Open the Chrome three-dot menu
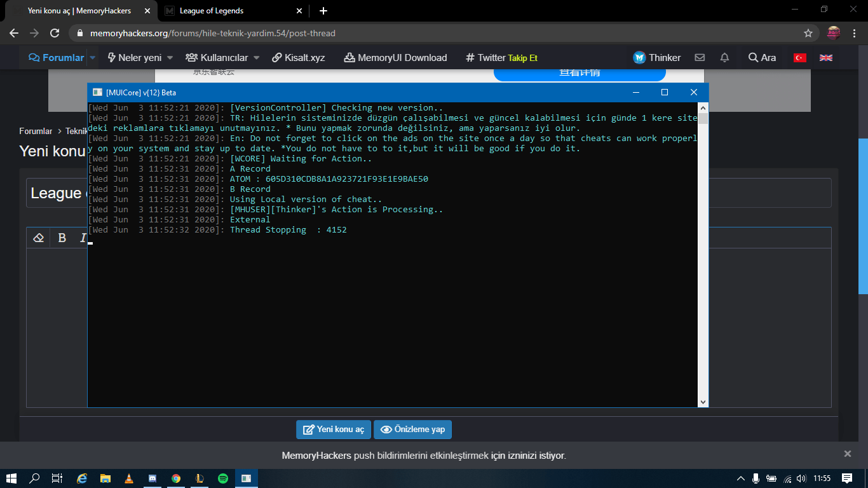 click(854, 33)
